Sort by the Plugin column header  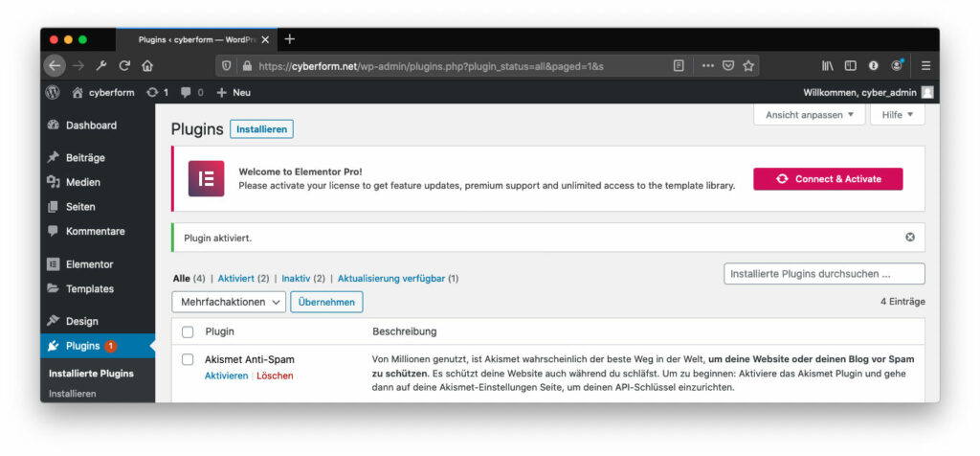(219, 331)
